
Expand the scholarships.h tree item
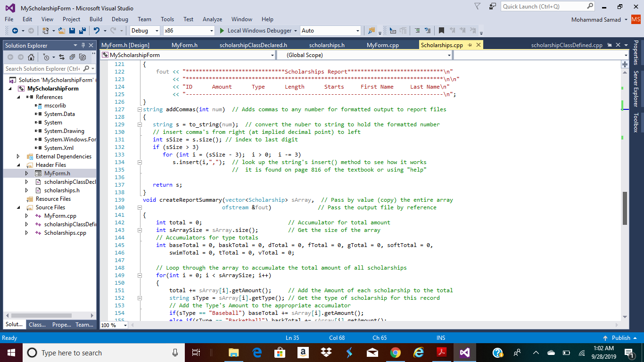pos(27,190)
